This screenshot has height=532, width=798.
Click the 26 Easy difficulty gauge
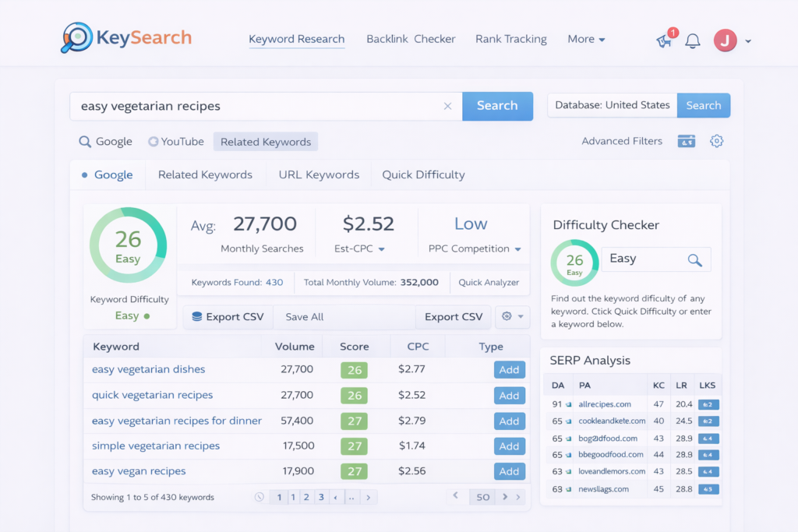pyautogui.click(x=128, y=246)
